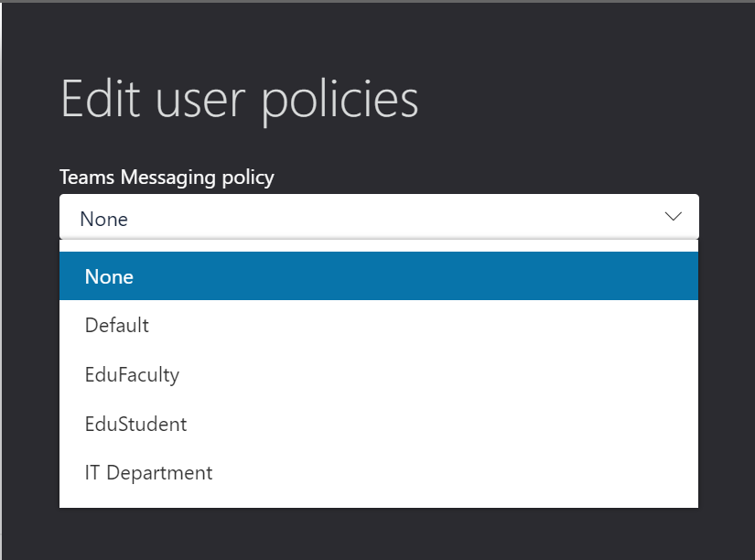755x560 pixels.
Task: Click the Edit user policies heading
Action: click(239, 100)
